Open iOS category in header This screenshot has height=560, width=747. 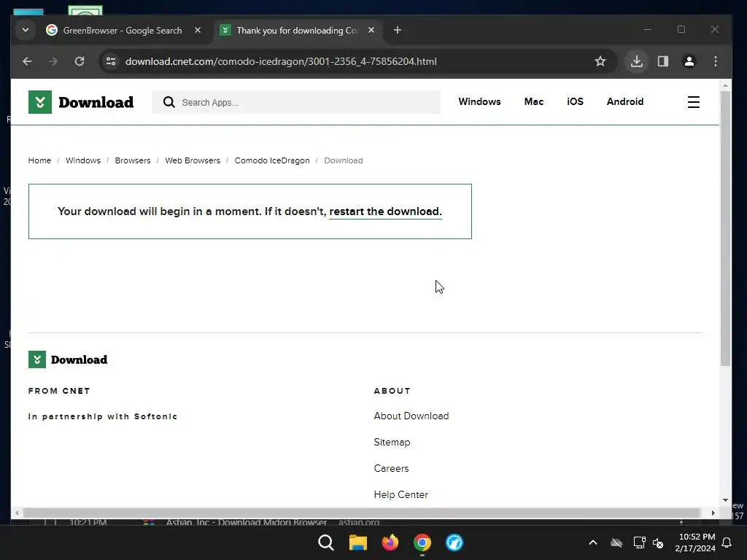pyautogui.click(x=575, y=101)
